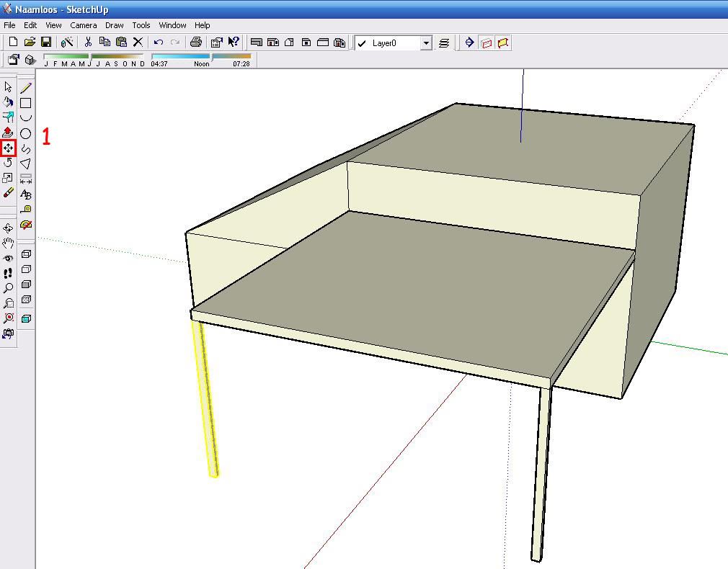Copy the selection
The height and width of the screenshot is (569, 728).
(105, 42)
